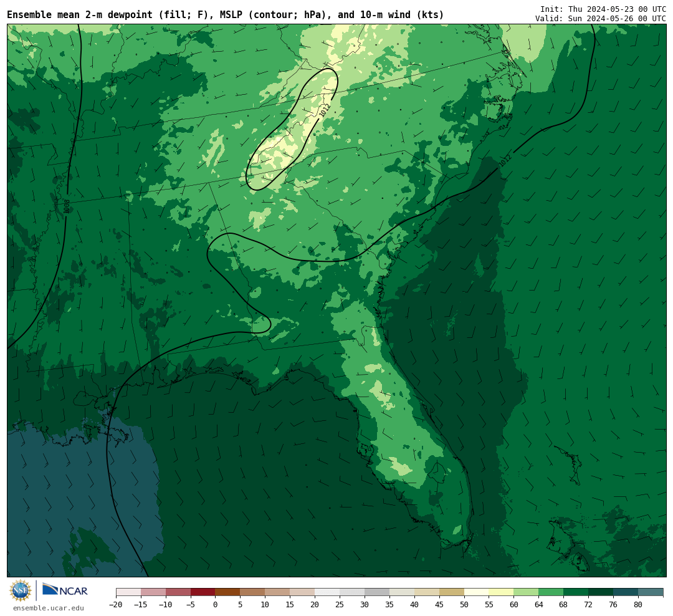Pick the 30 to 35 gray colorbar swatch

click(x=377, y=592)
